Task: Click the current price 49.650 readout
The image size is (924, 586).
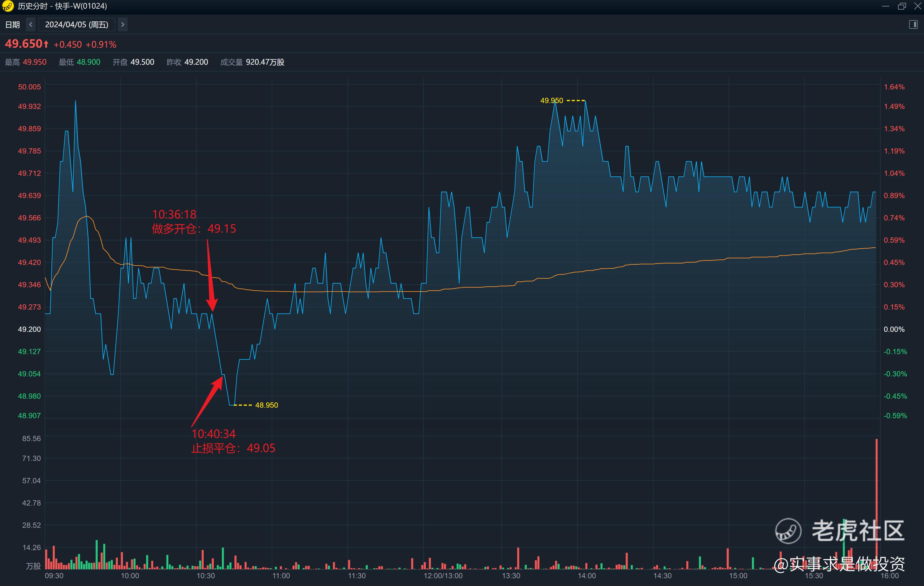Action: pyautogui.click(x=24, y=44)
